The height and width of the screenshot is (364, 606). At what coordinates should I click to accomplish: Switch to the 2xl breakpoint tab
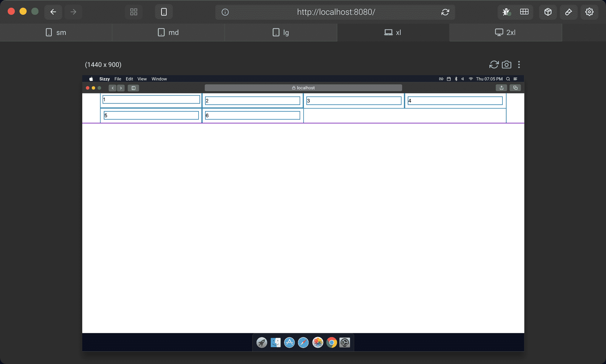(x=506, y=33)
